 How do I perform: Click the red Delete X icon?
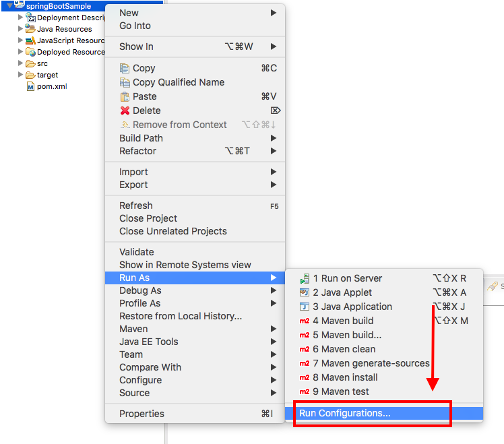(x=125, y=110)
